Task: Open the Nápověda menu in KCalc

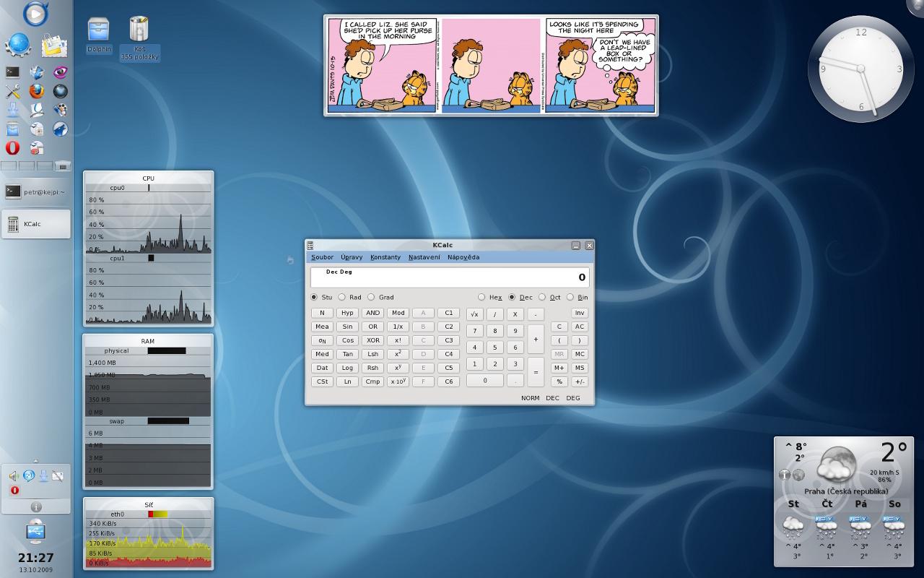Action: pyautogui.click(x=463, y=257)
